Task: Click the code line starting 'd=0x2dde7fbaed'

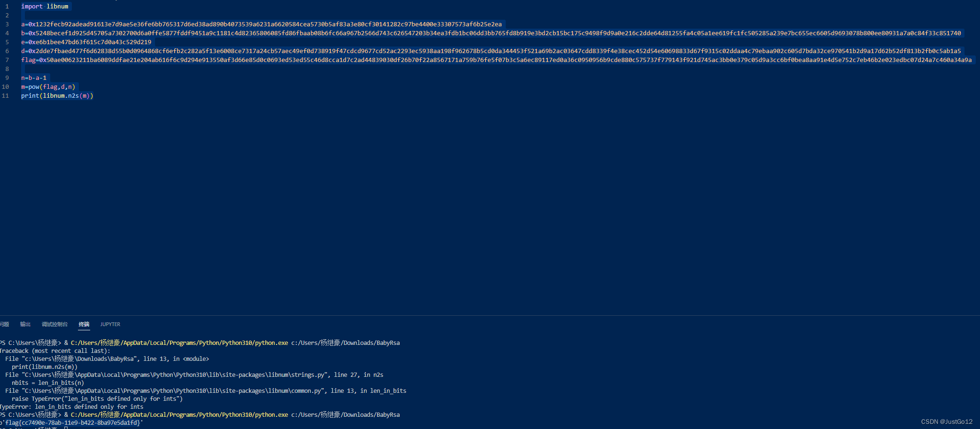Action: click(x=491, y=51)
